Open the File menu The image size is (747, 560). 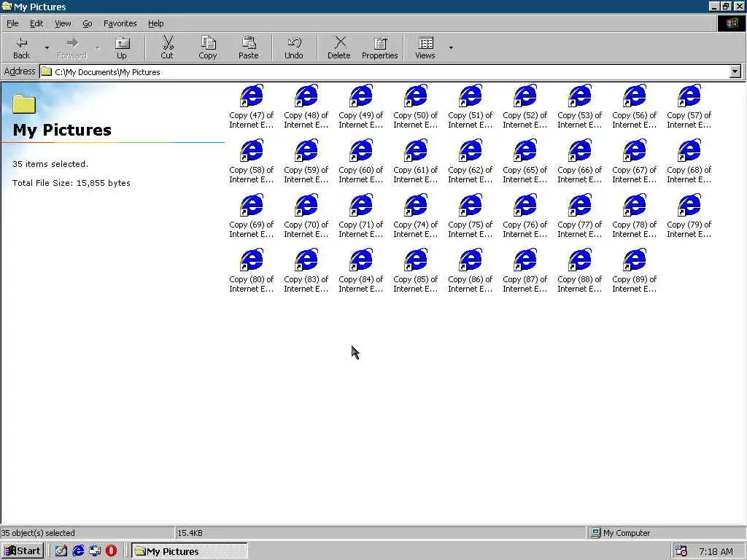point(12,23)
